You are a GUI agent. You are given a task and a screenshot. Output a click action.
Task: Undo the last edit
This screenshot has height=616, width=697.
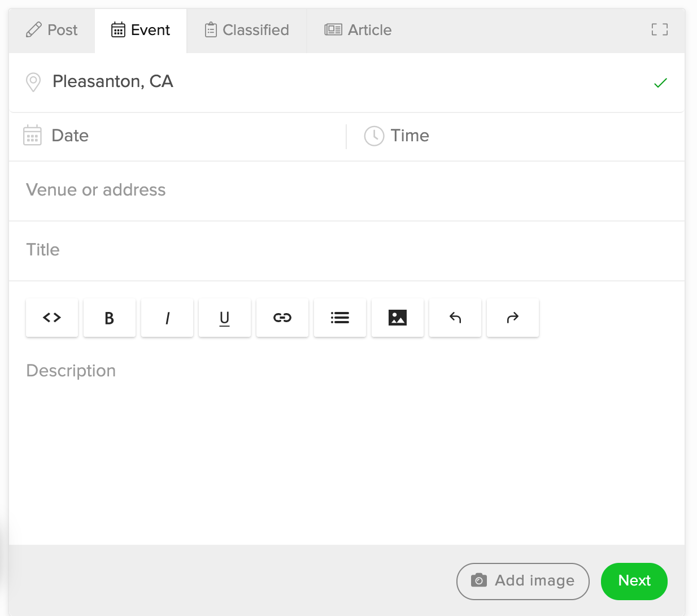pos(455,318)
